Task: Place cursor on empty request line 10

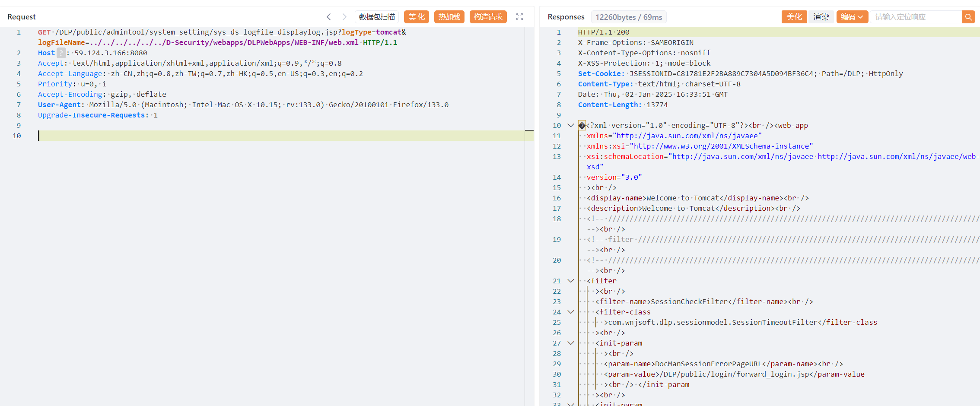Action: tap(281, 136)
